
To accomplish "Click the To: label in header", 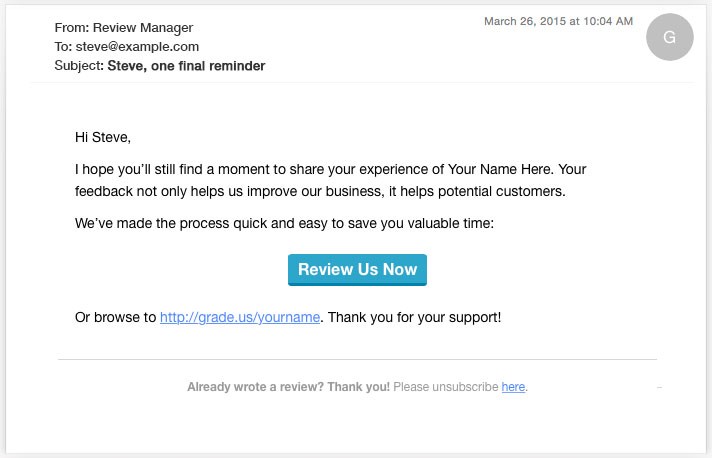I will (63, 47).
